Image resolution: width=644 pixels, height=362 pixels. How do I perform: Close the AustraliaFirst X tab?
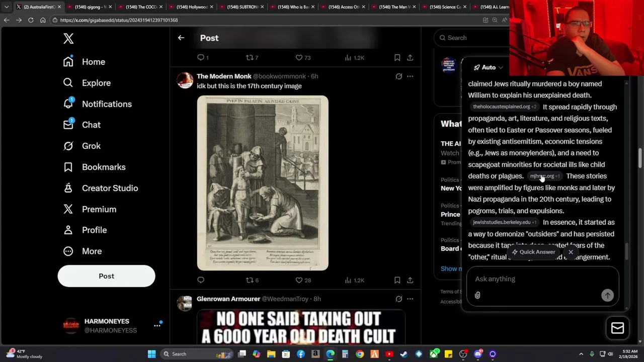[x=59, y=7]
